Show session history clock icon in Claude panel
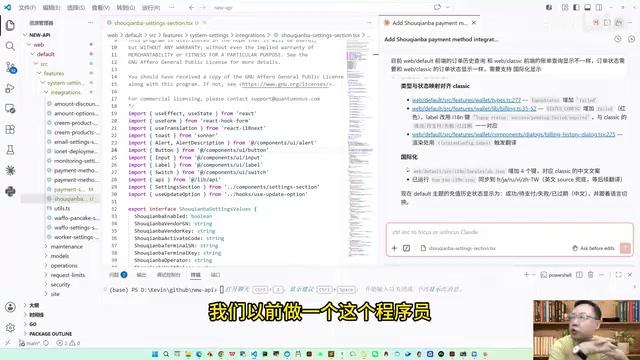Screen dimensions: 640x360 click(618, 39)
